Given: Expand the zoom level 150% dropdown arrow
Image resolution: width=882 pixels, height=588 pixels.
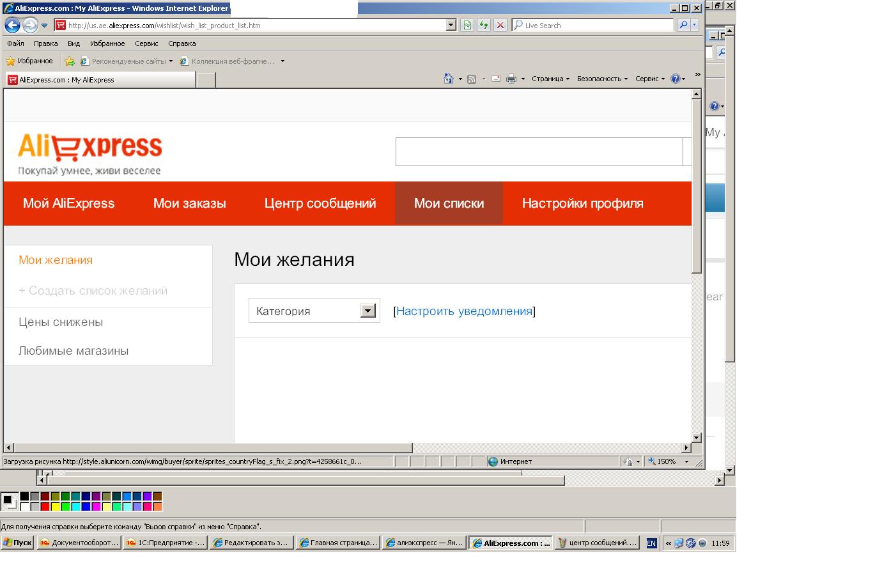Looking at the screenshot, I should (687, 461).
